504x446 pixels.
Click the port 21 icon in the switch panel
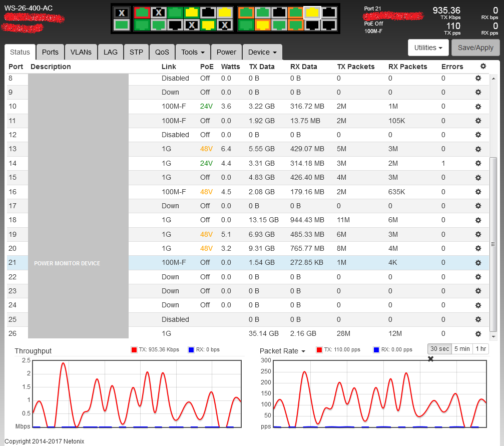[313, 13]
